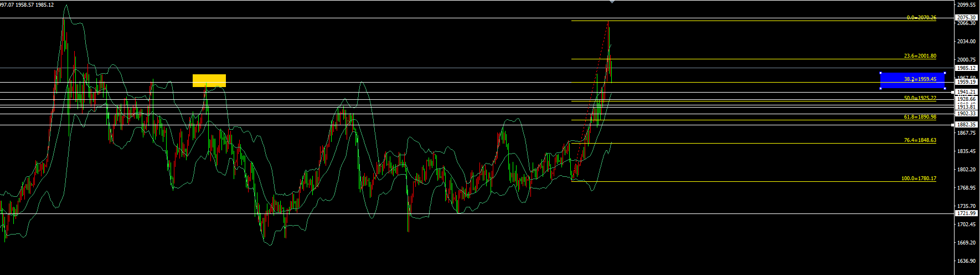This screenshot has width=980, height=275.
Task: Click the price tag 1882.35 on axis
Action: click(966, 125)
